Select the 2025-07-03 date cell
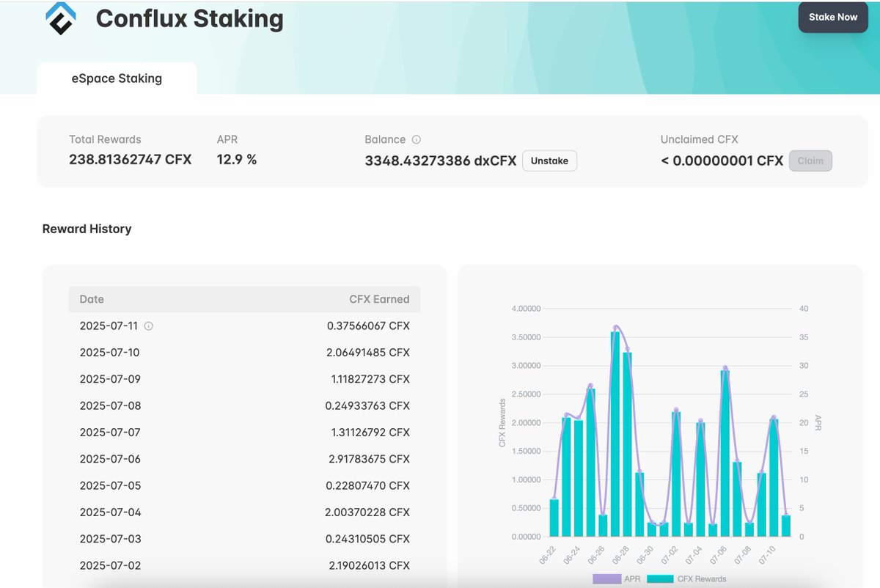880x588 pixels. (x=109, y=539)
